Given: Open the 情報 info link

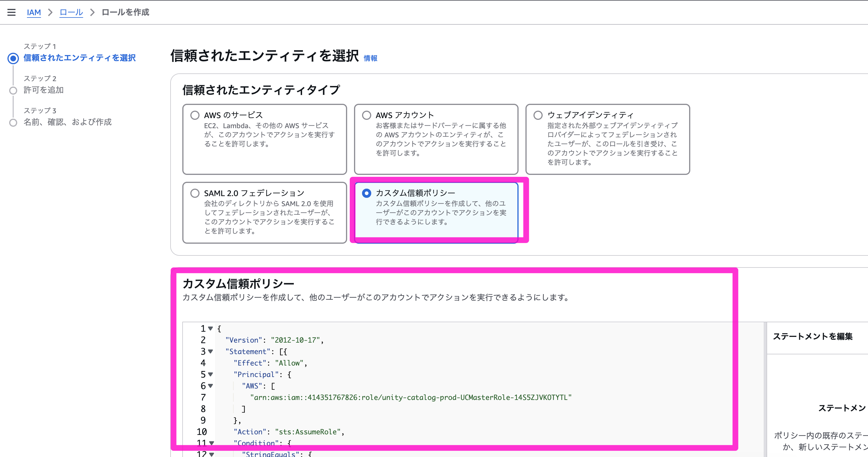Looking at the screenshot, I should [x=370, y=58].
